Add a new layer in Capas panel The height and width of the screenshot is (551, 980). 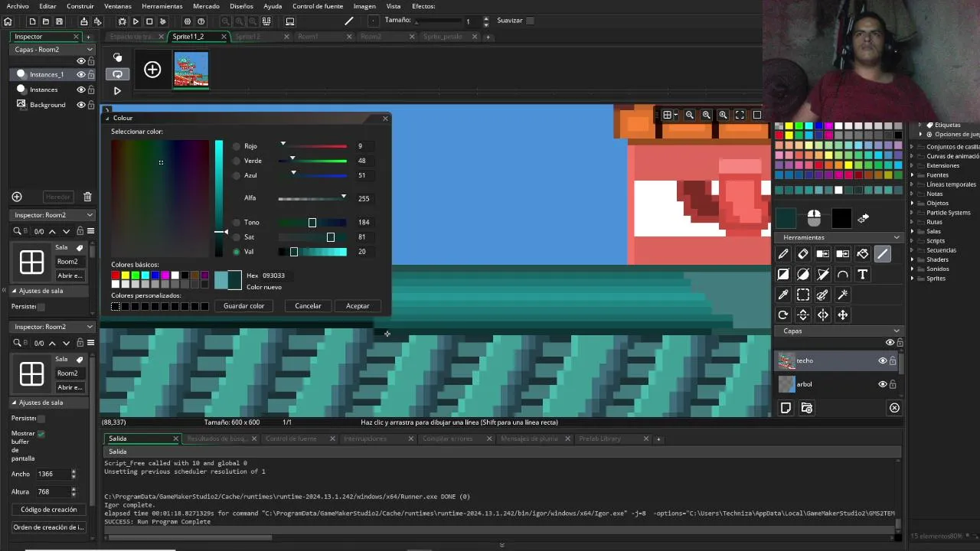tap(786, 408)
